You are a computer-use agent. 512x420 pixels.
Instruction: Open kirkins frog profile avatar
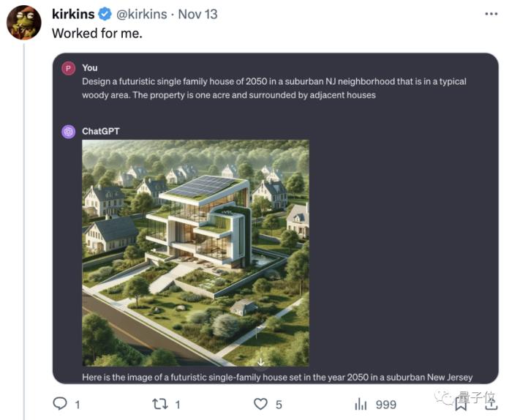24,23
